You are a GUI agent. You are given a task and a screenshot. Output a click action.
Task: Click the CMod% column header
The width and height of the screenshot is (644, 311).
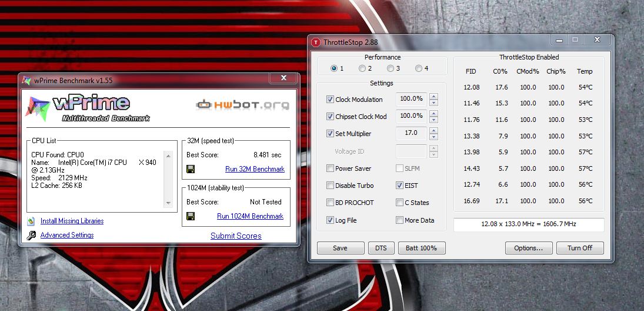tap(528, 71)
